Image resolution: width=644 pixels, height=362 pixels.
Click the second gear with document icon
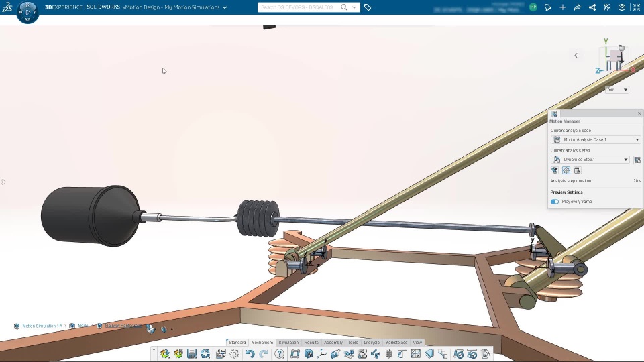(x=178, y=354)
